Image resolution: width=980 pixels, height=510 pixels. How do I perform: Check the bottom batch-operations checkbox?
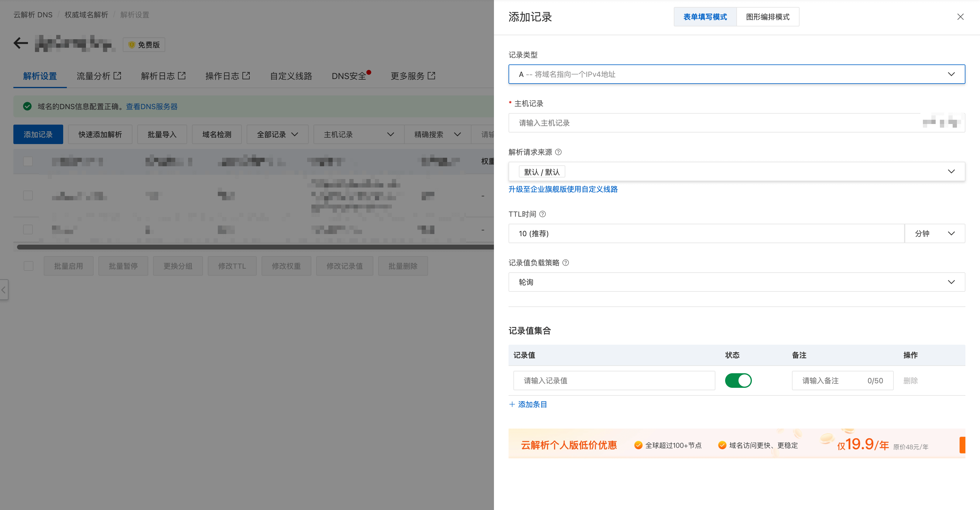29,266
